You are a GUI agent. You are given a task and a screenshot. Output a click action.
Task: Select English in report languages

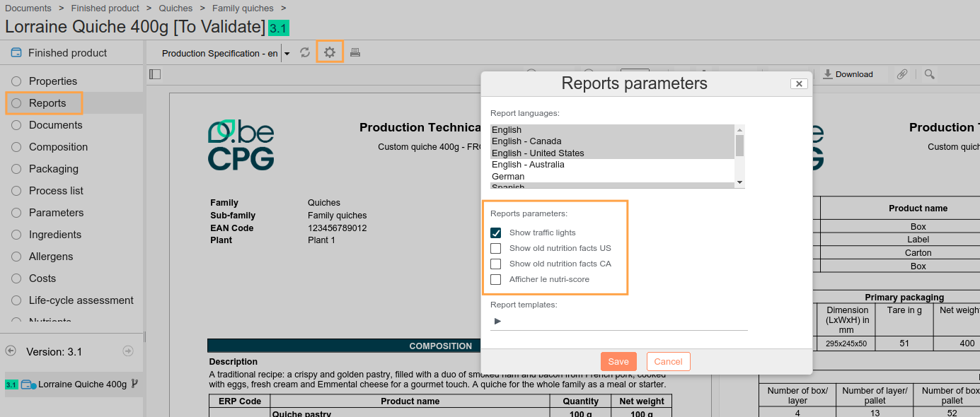coord(613,130)
